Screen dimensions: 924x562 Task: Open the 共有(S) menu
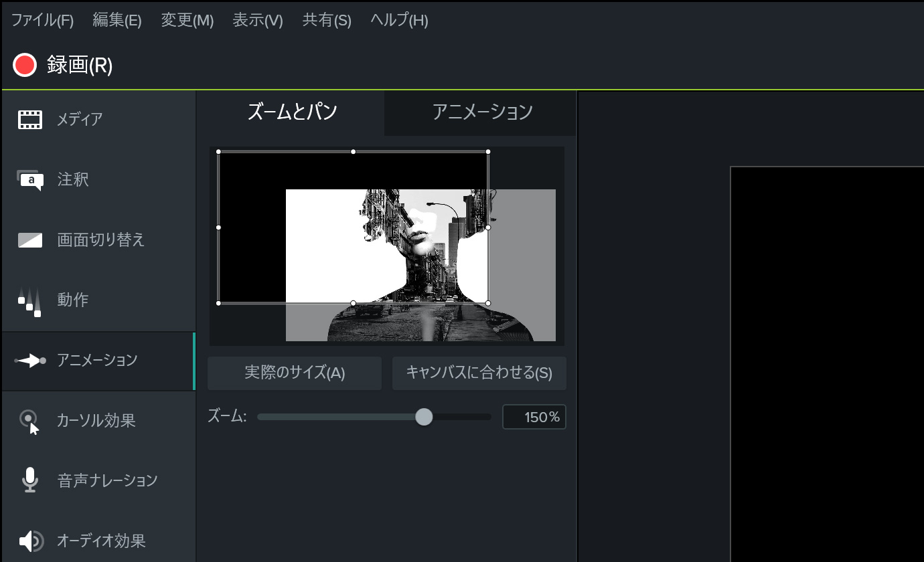[327, 20]
